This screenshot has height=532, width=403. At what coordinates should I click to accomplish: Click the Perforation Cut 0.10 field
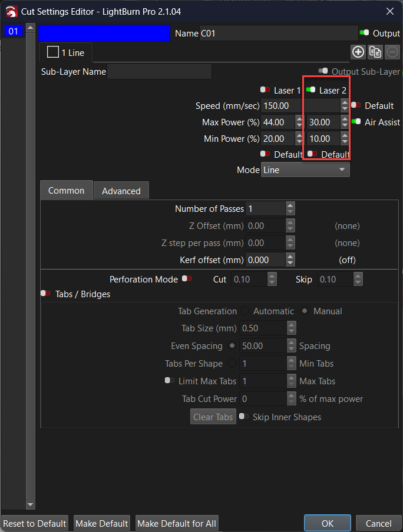[x=250, y=279]
